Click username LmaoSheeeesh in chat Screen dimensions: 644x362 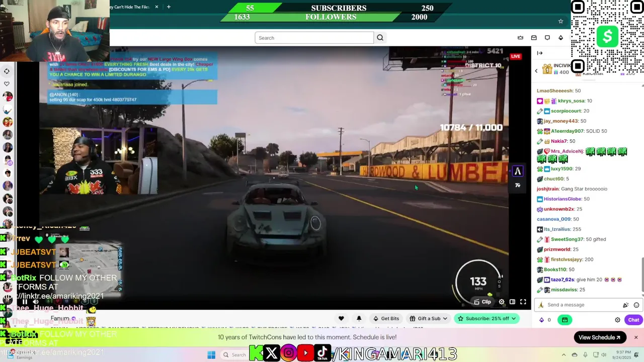click(554, 90)
